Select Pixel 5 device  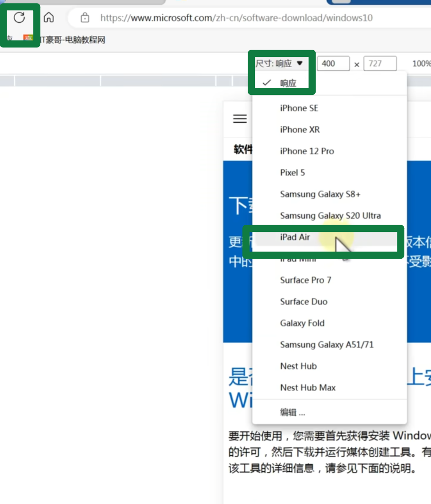point(330,173)
